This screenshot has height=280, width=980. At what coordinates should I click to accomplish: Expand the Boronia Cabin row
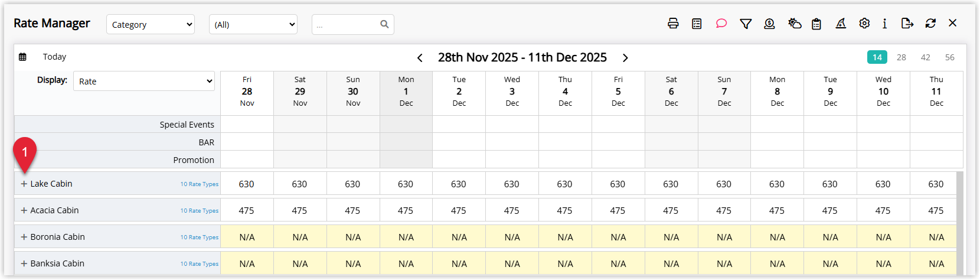pos(24,237)
